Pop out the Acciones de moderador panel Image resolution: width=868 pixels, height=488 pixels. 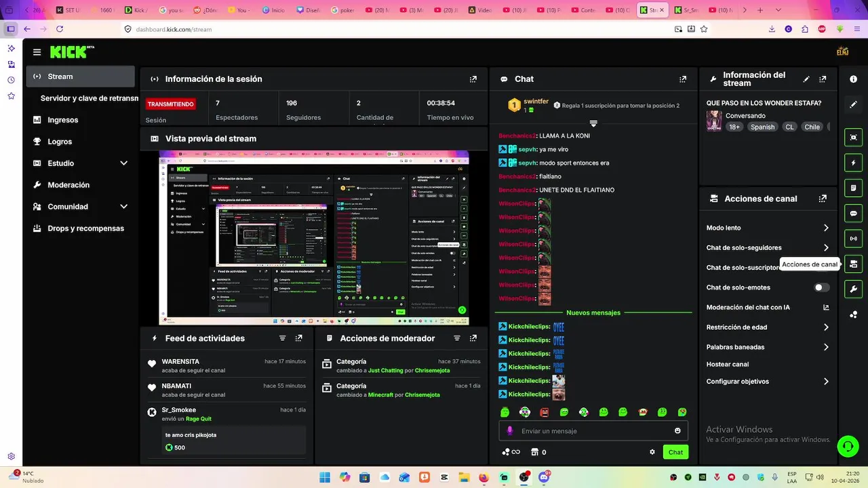coord(473,338)
